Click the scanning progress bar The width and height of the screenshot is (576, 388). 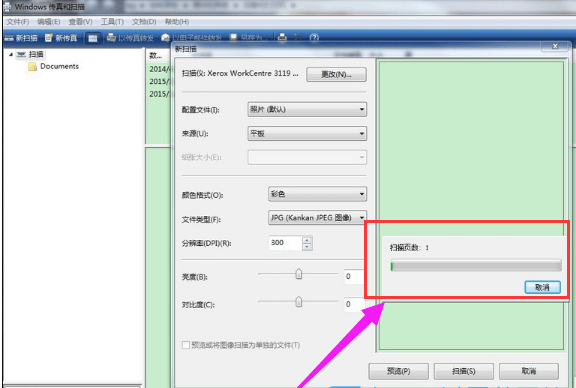coord(476,266)
